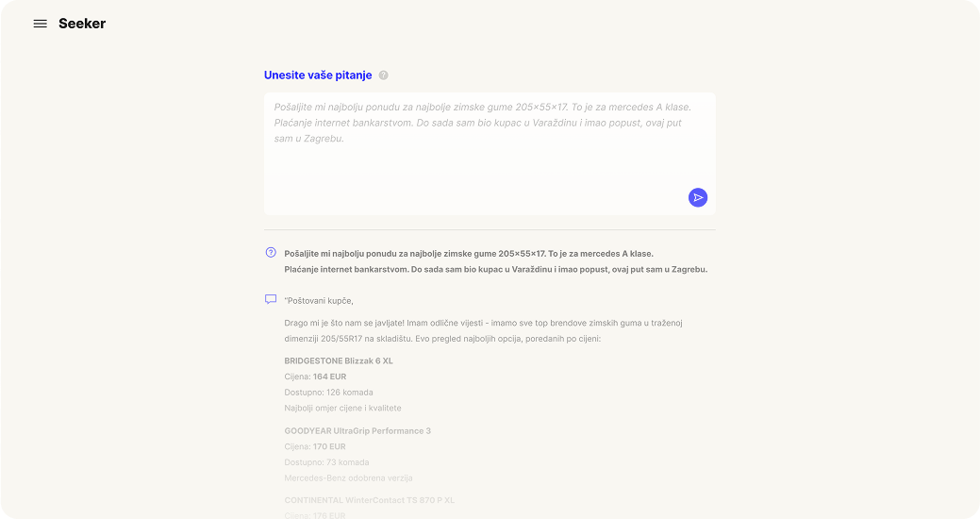Click Dostupno: 73 komada line
Viewport: 980px width, 519px height.
pos(326,462)
